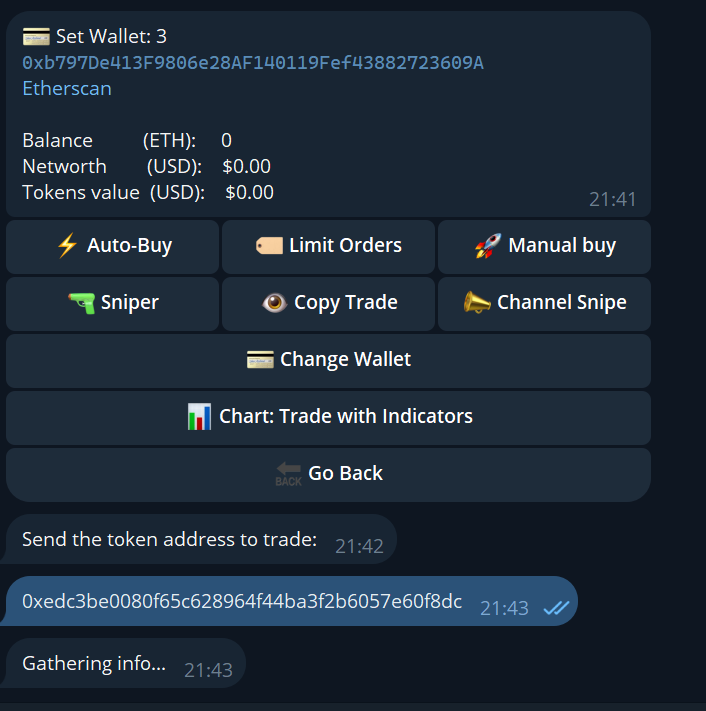Open the Limit Orders button
This screenshot has width=706, height=711.
(328, 246)
